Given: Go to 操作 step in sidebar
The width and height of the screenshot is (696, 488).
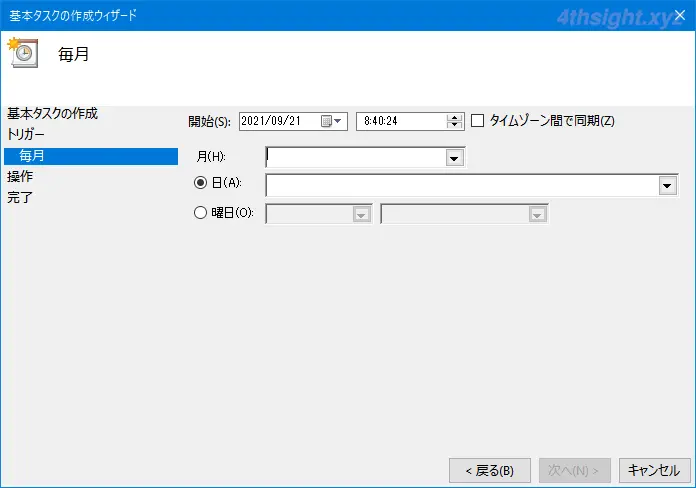Looking at the screenshot, I should coord(20,176).
